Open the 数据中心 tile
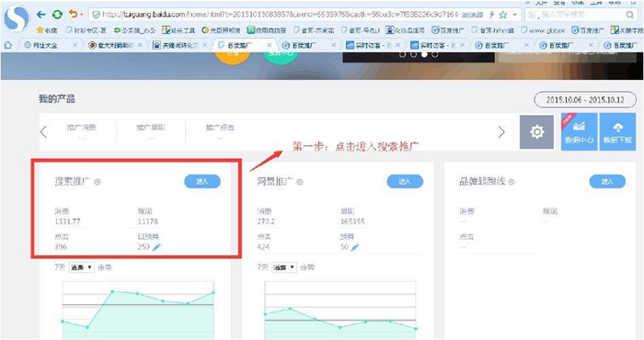This screenshot has width=644, height=340. coord(579,132)
